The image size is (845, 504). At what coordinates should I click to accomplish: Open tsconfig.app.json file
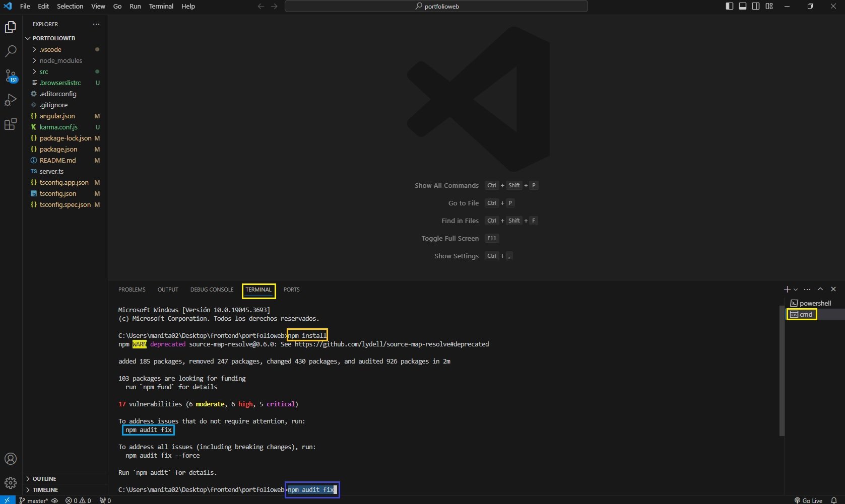coord(64,182)
